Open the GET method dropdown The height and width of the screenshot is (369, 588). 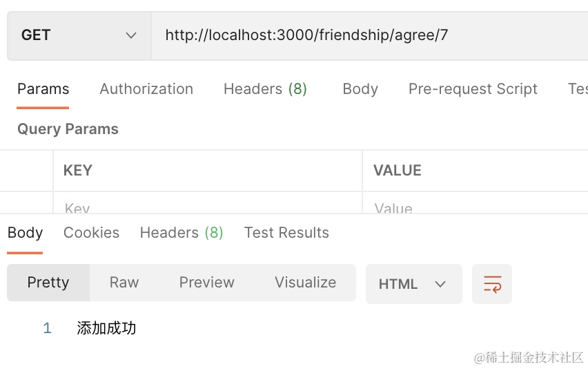(79, 35)
